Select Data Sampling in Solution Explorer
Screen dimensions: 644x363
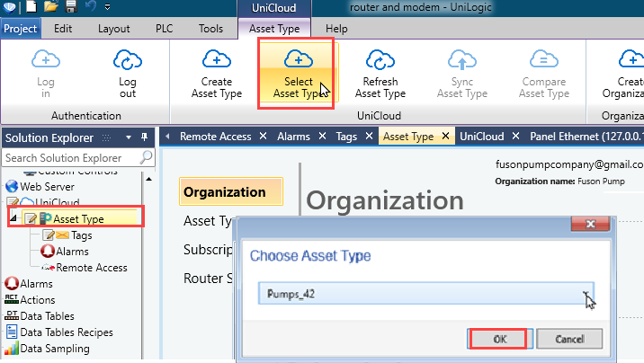(54, 349)
